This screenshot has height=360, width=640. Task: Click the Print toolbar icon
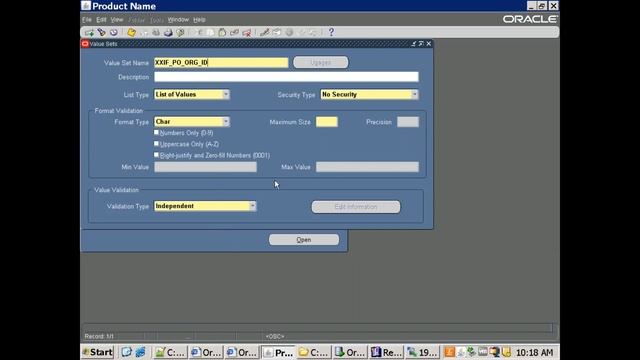[x=168, y=32]
